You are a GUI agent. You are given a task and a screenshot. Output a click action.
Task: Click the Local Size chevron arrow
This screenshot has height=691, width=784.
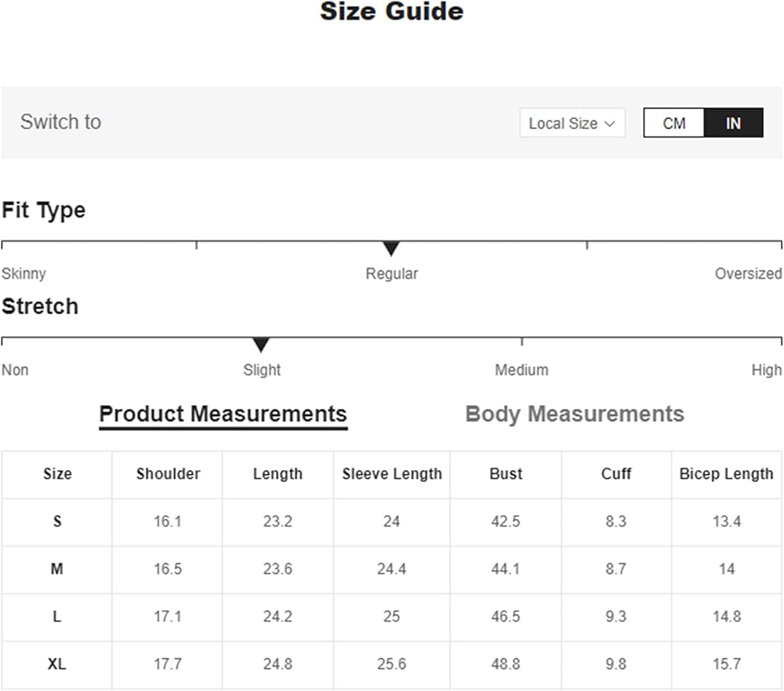[609, 124]
